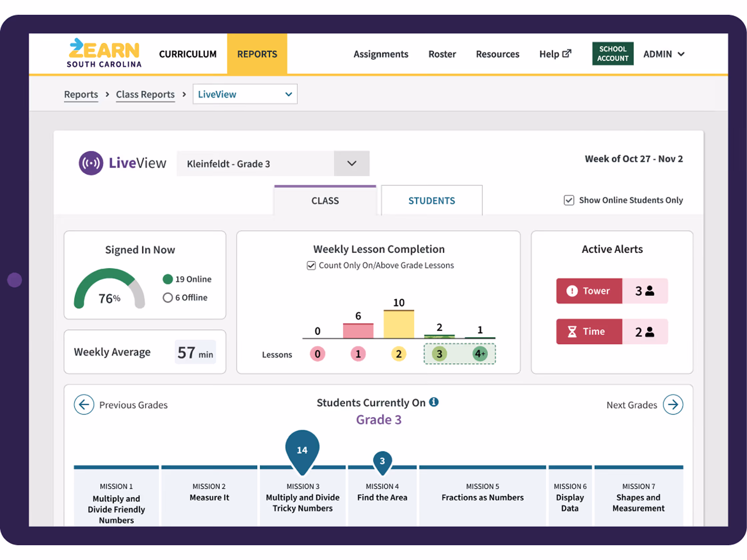The height and width of the screenshot is (560, 747).
Task: Switch to the CLASS tab
Action: click(x=325, y=201)
